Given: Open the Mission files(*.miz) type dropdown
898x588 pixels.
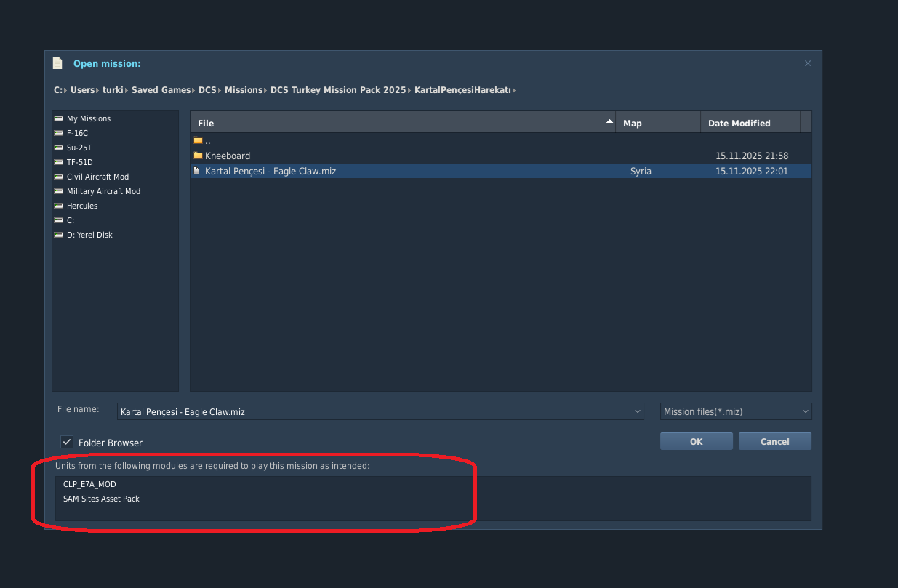Looking at the screenshot, I should [x=736, y=411].
